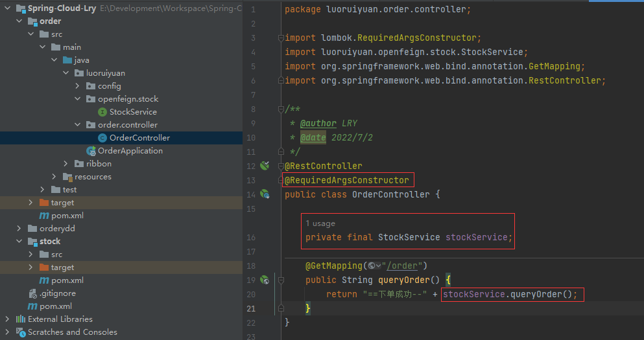Click the Javadoc end fold marker at line 11
The height and width of the screenshot is (340, 644).
coord(281,152)
